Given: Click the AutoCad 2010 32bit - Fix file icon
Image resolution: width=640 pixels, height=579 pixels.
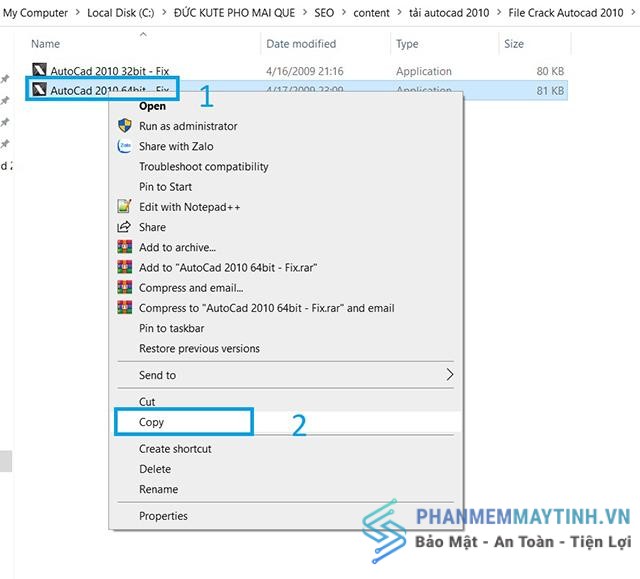Looking at the screenshot, I should [39, 70].
